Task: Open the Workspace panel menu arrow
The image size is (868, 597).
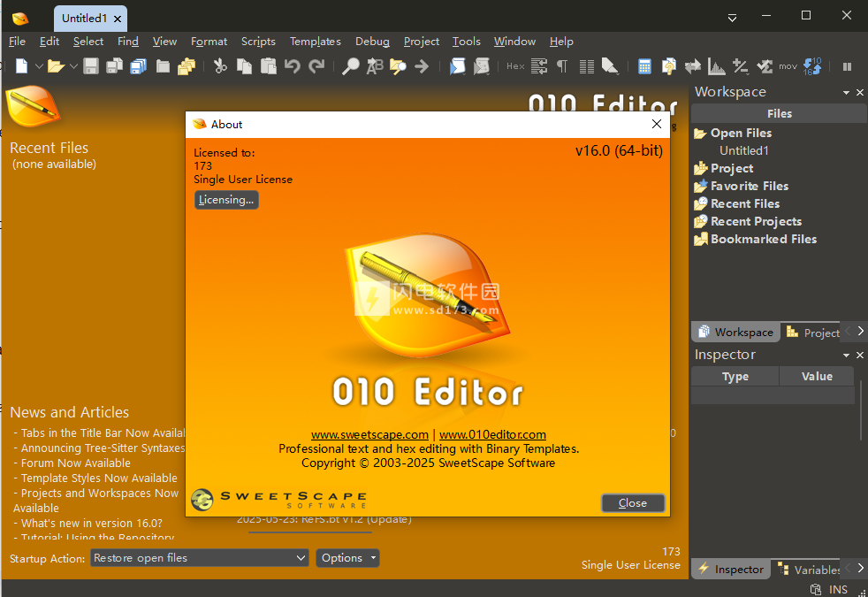Action: [x=846, y=93]
